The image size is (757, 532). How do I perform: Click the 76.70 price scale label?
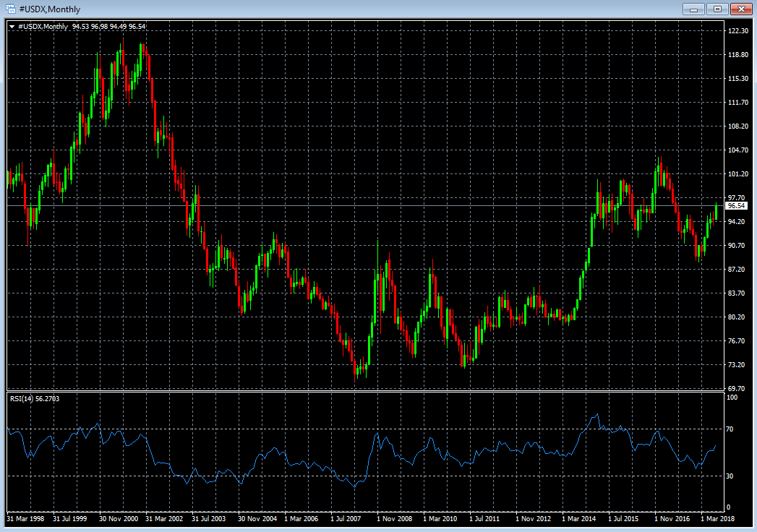tap(736, 341)
